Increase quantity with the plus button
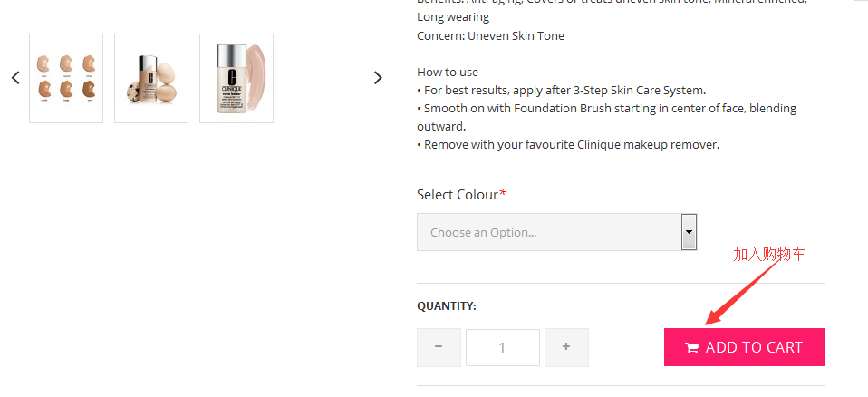 [x=566, y=347]
